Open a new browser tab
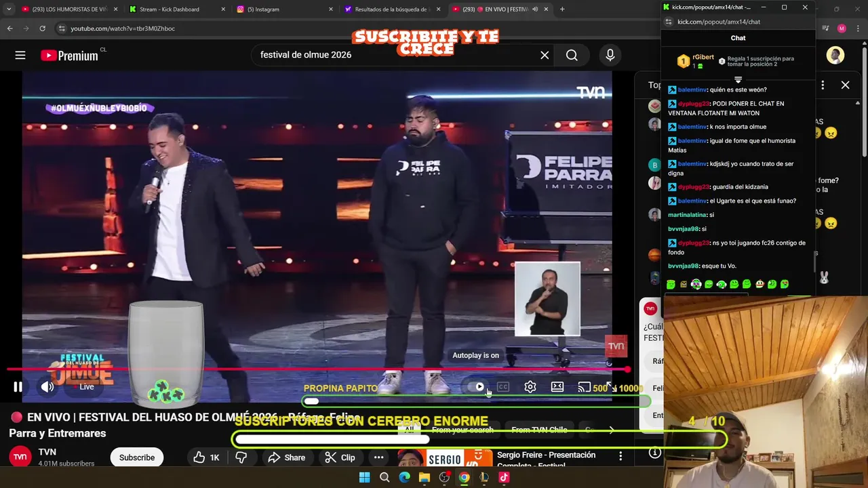Image resolution: width=868 pixels, height=488 pixels. [x=562, y=9]
